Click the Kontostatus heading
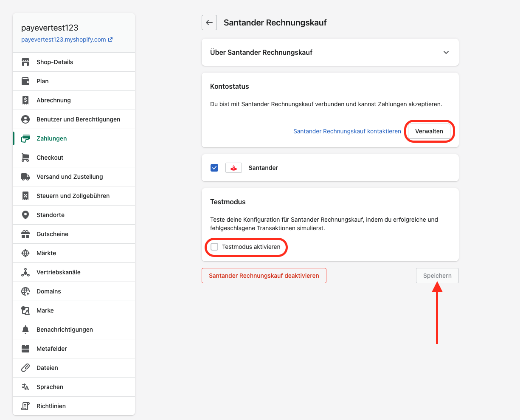Screen dimensions: 520x420 [230, 86]
